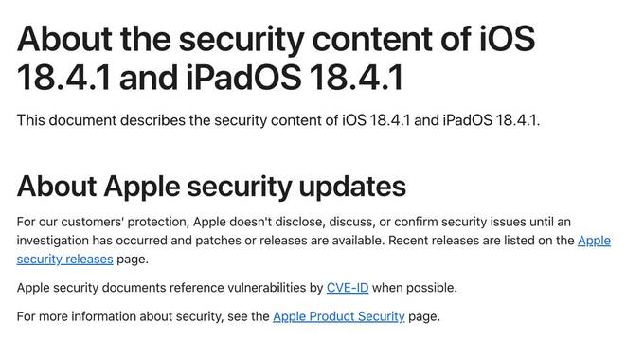Open the 'security releases' link

65,260
